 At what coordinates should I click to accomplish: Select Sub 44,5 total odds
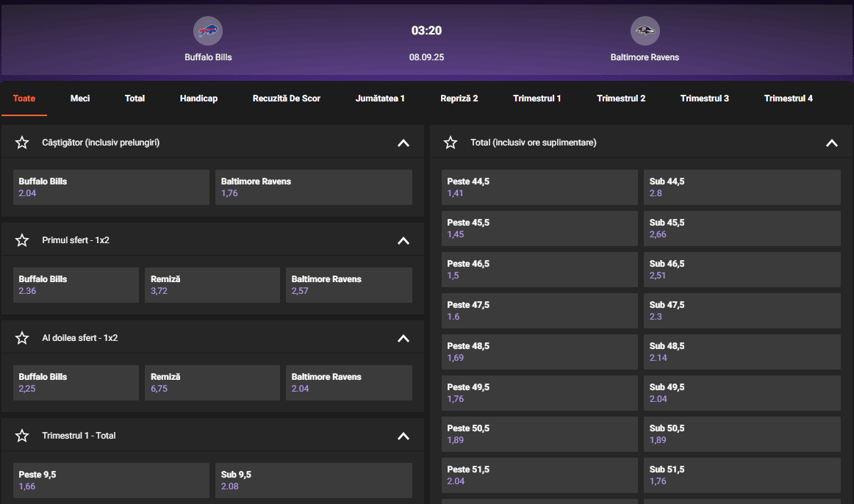[742, 187]
